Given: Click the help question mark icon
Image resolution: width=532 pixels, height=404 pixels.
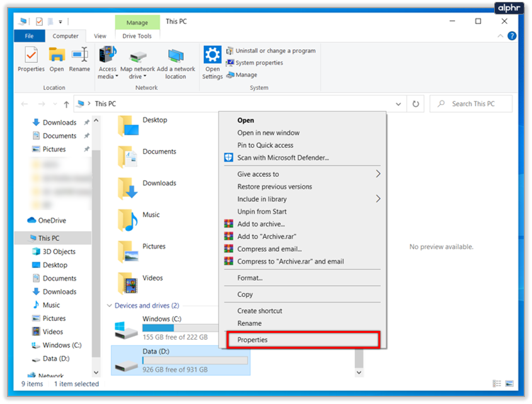Looking at the screenshot, I should coord(512,36).
